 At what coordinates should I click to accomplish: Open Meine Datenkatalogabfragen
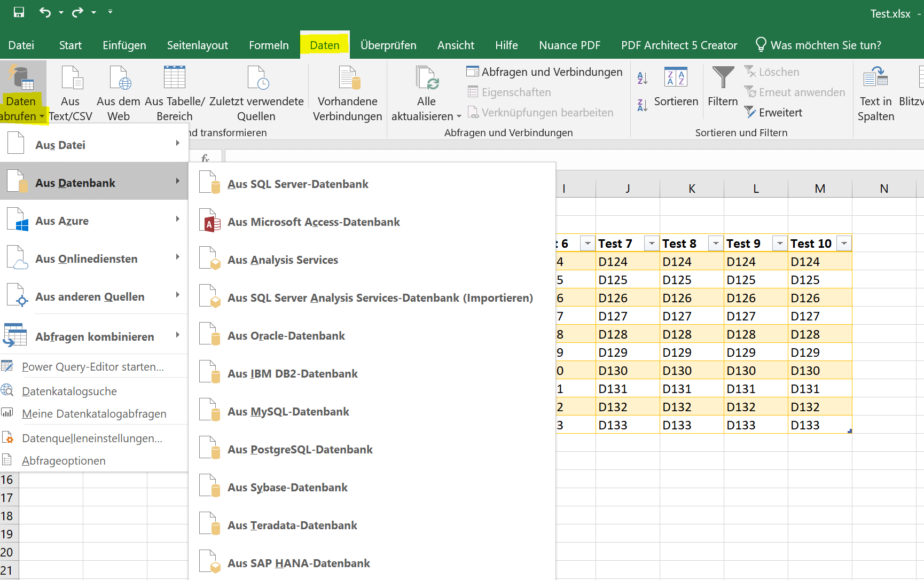94,413
